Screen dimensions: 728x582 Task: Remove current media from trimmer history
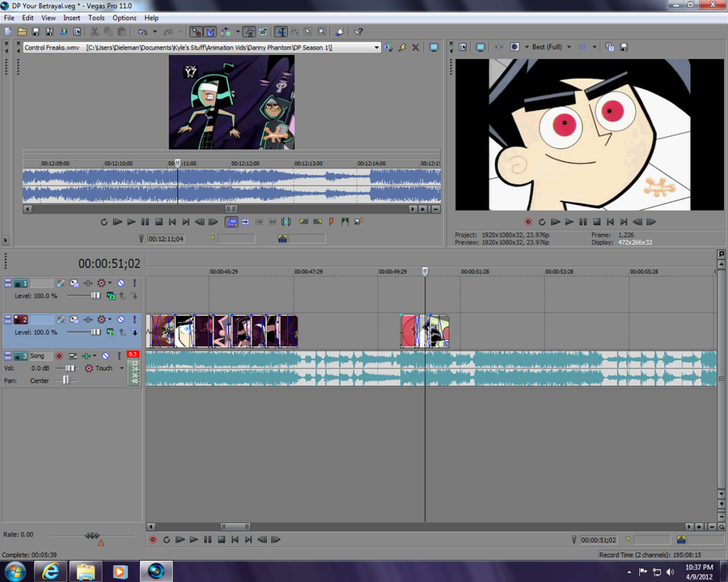point(416,48)
